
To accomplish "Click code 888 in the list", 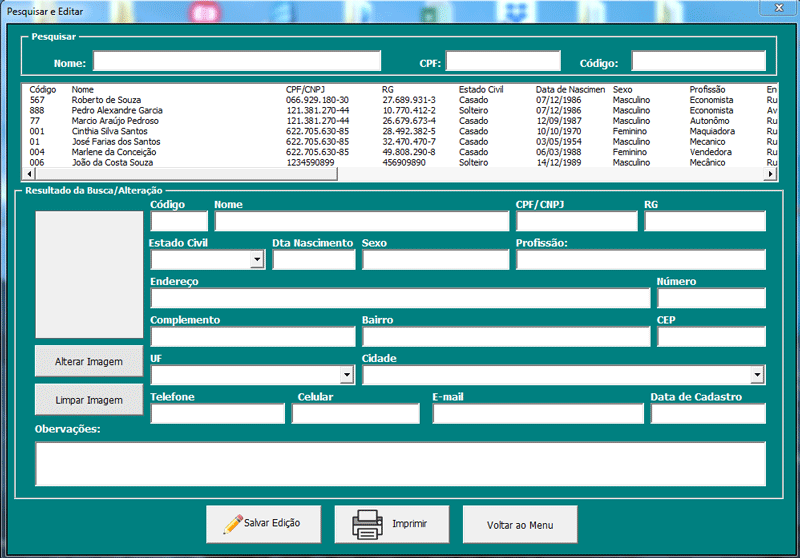I will pos(37,110).
